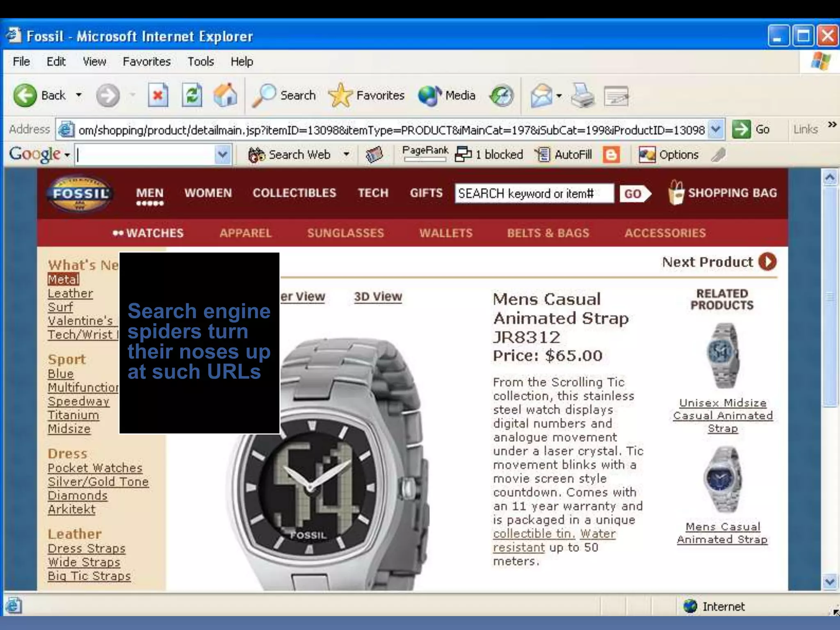
Task: Click the Next Product arrow icon
Action: click(767, 262)
